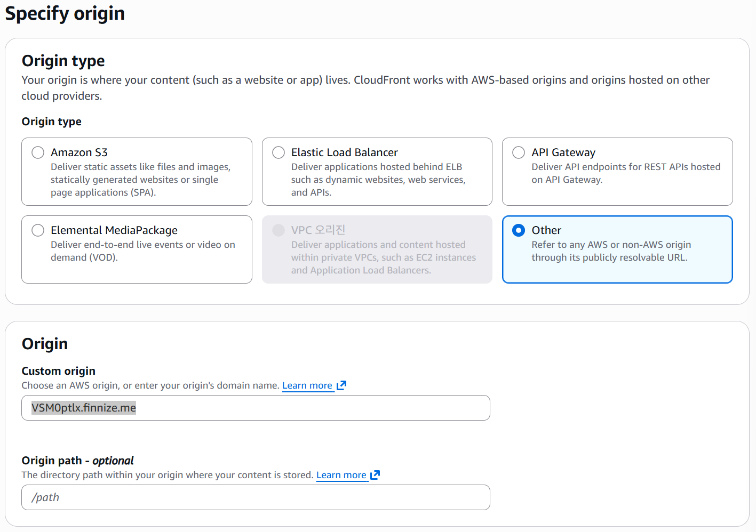756x532 pixels.
Task: Click the API Gateway card description
Action: [x=625, y=173]
